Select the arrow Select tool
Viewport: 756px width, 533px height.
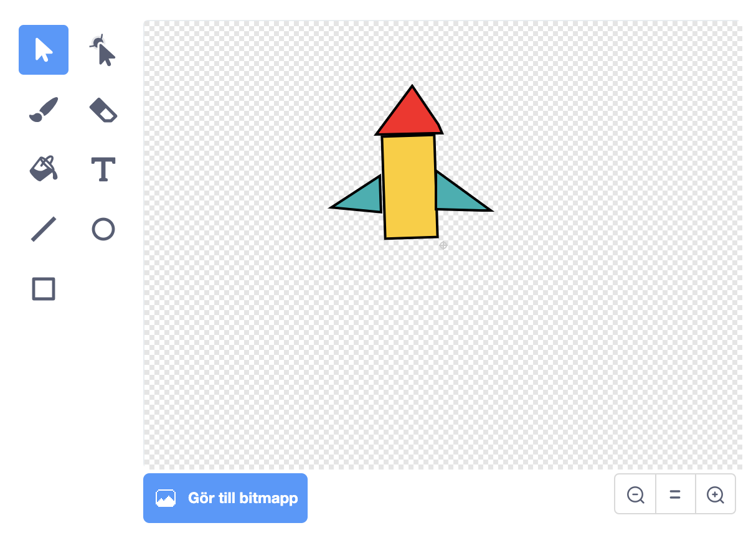coord(44,50)
